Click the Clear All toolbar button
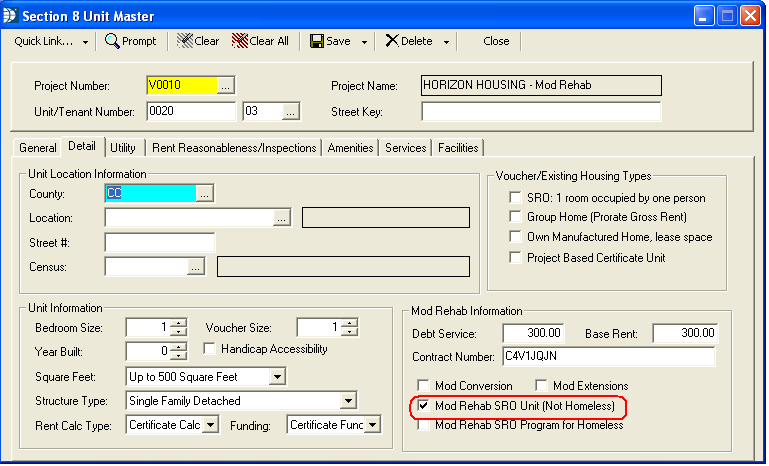The width and height of the screenshot is (769, 466). point(260,41)
